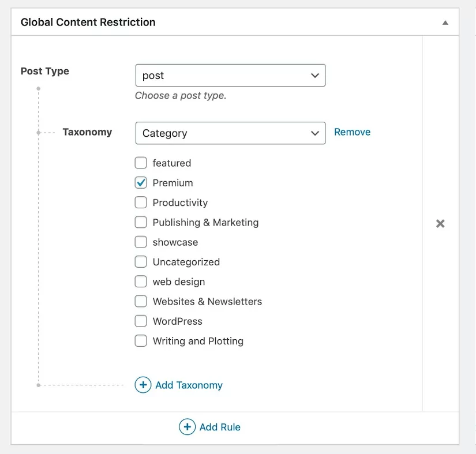This screenshot has width=476, height=454.
Task: Collapse the Global Content Restriction panel
Action: click(445, 22)
